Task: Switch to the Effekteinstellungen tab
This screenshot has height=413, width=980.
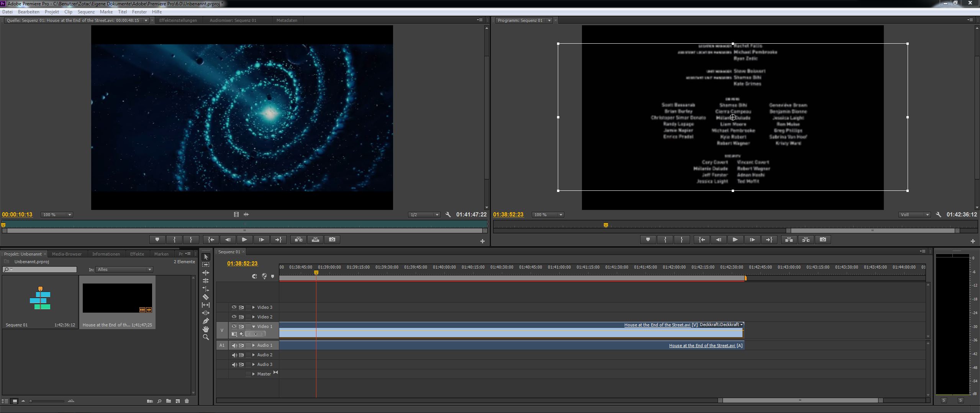Action: pos(178,20)
